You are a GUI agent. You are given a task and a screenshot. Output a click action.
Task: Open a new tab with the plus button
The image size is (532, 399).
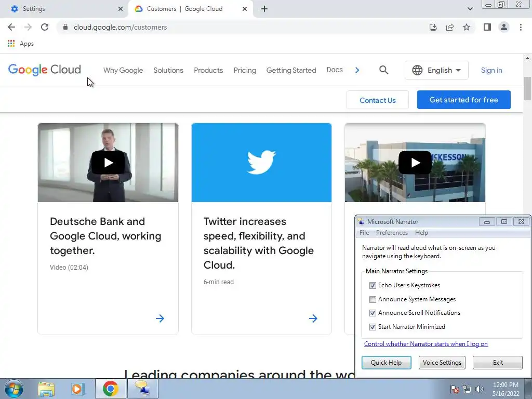264,9
